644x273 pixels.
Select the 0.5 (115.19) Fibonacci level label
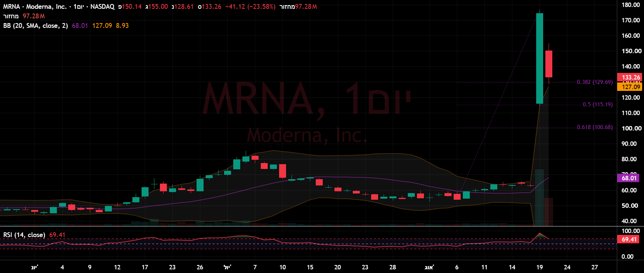(x=598, y=104)
